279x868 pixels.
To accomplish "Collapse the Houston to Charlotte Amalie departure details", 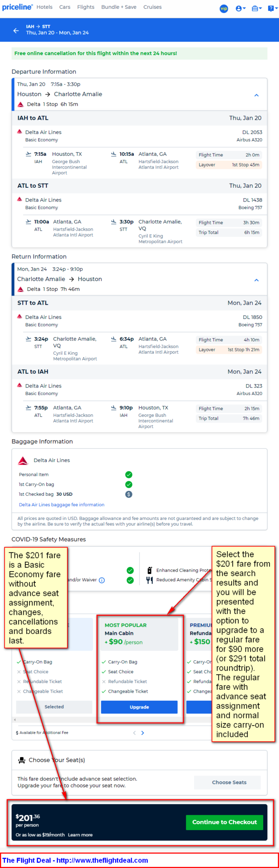I will (x=257, y=95).
